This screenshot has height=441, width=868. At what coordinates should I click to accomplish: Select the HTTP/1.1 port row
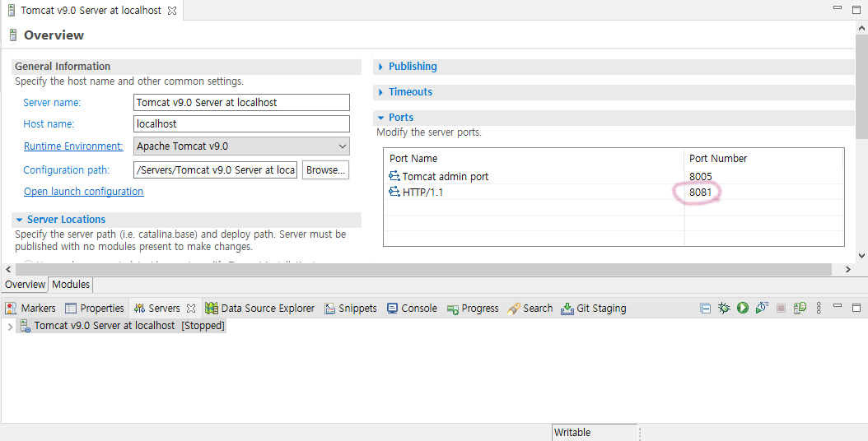[x=614, y=192]
